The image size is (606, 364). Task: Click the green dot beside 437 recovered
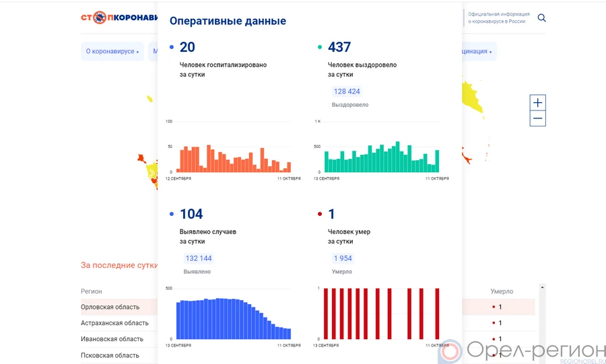[320, 48]
